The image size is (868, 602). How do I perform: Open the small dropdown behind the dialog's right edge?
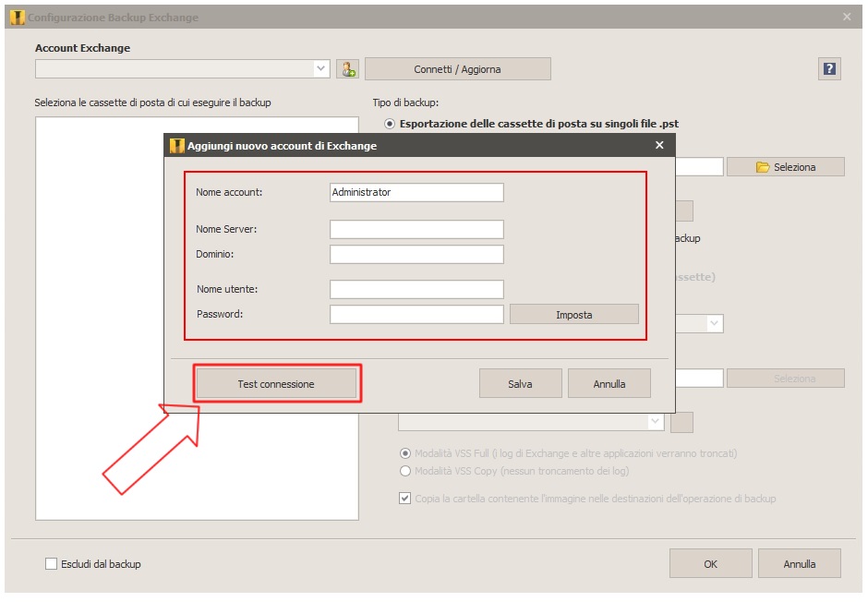point(700,324)
